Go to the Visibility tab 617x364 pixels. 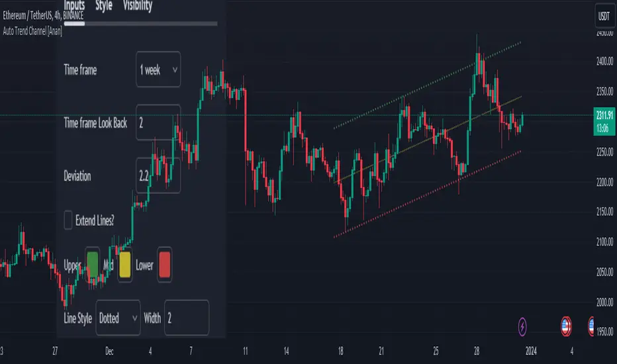[138, 7]
